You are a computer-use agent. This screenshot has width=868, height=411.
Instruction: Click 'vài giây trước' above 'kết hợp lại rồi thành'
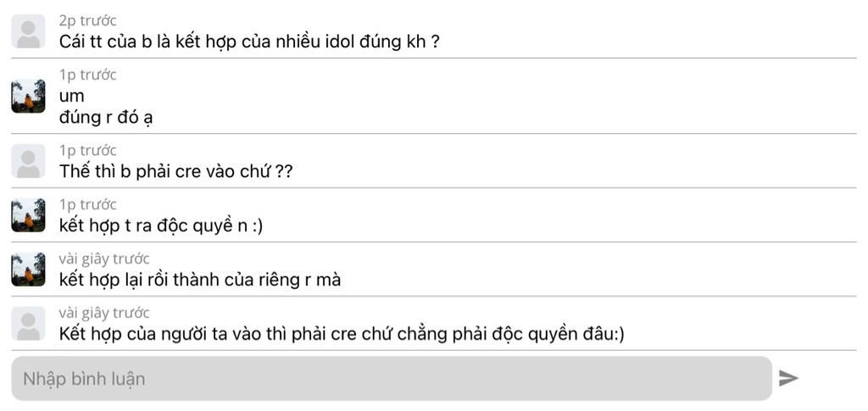pos(103,258)
